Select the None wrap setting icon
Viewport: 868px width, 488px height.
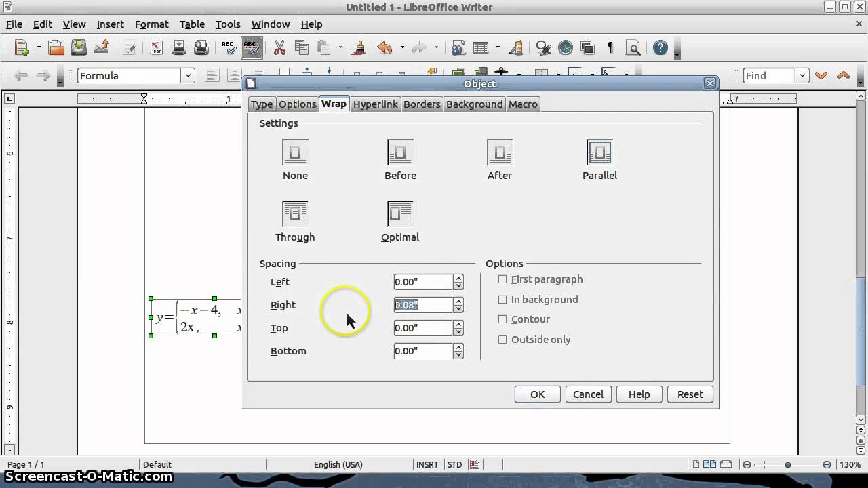[x=295, y=152]
